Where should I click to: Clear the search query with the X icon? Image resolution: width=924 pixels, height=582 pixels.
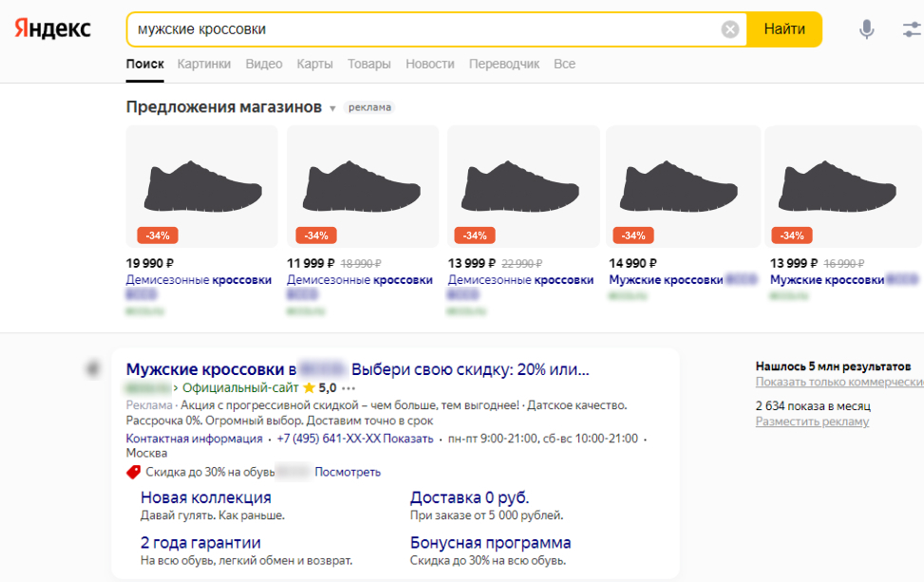click(x=730, y=29)
